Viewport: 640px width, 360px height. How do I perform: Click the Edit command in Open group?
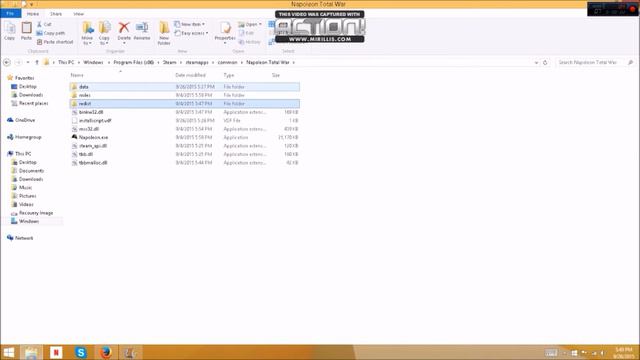click(x=247, y=33)
